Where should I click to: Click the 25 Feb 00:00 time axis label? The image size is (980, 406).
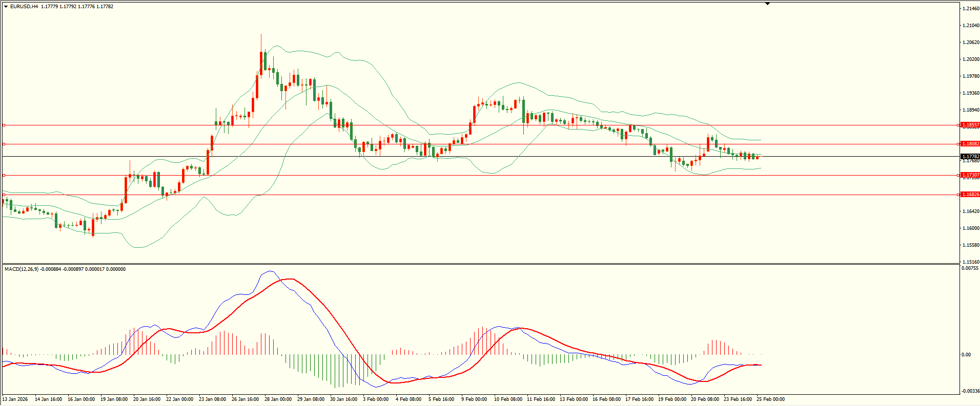coord(770,399)
